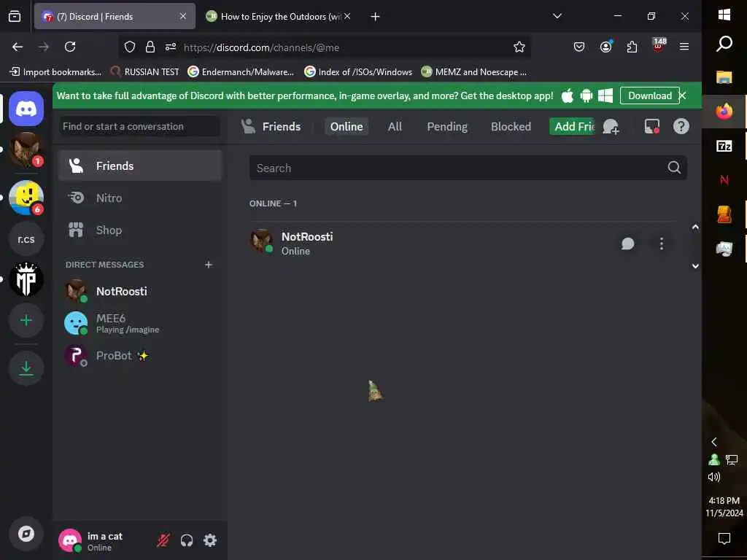
Task: Click Apple icon in download banner
Action: click(x=567, y=96)
